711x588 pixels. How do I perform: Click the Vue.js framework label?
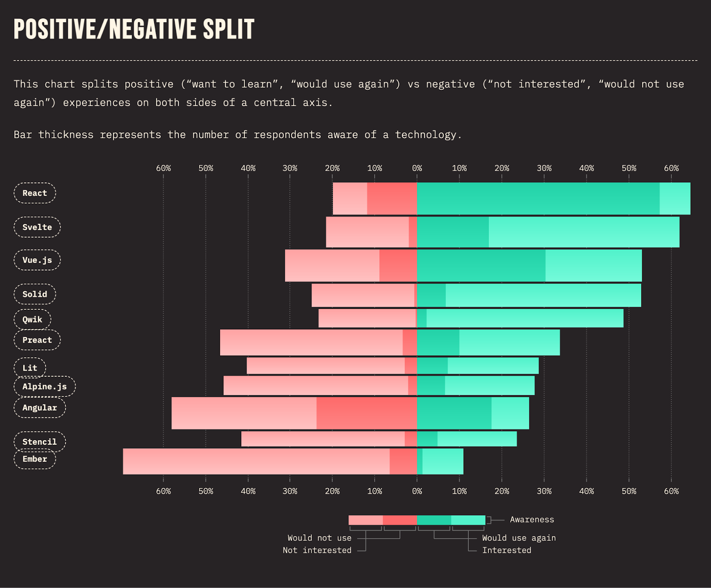click(x=37, y=260)
